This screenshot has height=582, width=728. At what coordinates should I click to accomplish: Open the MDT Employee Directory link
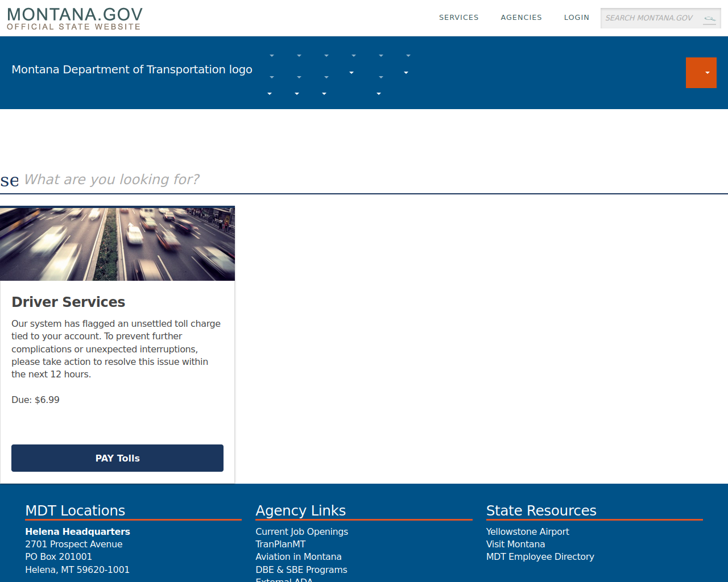coord(540,556)
